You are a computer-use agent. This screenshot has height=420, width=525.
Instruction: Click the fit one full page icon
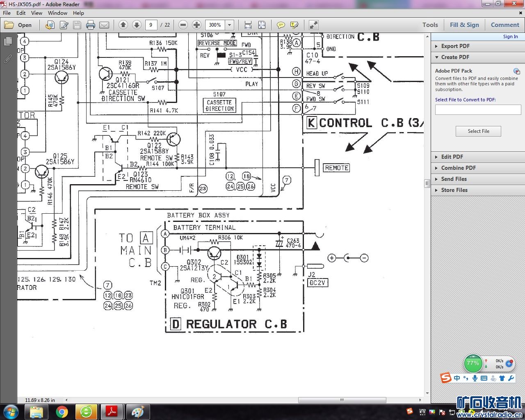[x=262, y=25]
